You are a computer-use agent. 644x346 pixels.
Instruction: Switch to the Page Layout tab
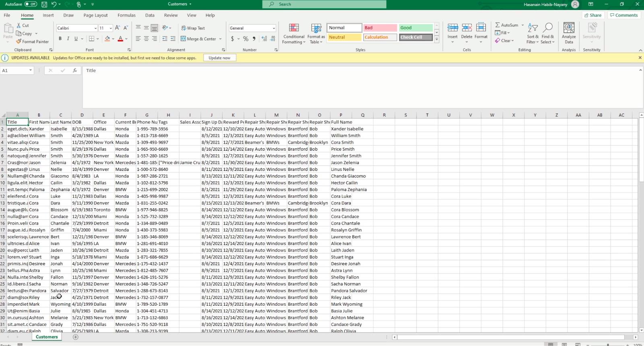tap(95, 15)
